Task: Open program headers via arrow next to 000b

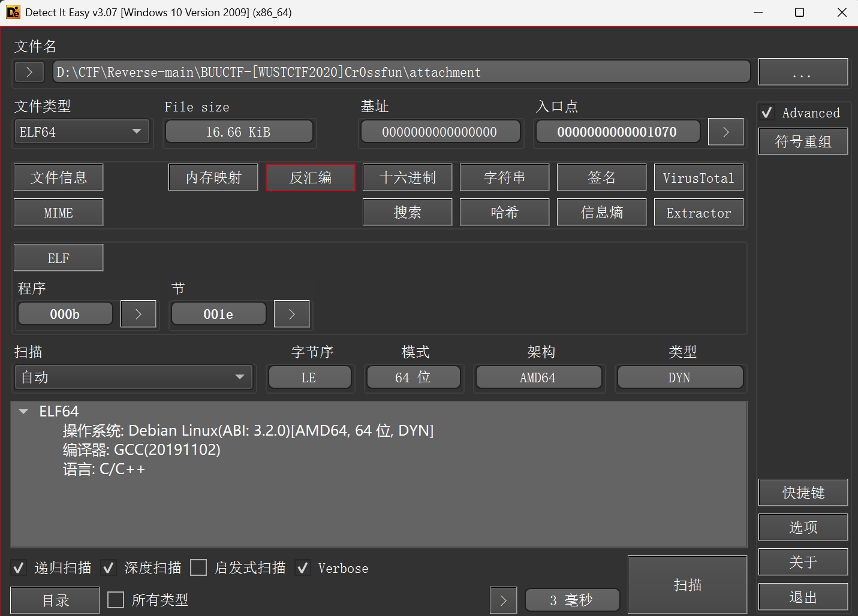Action: coord(138,314)
